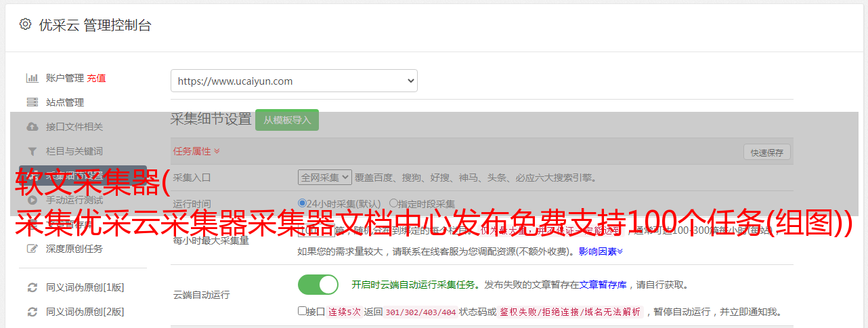
Task: Click the refresh icon for 同义词伪原创[1版]
Action: pos(32,287)
